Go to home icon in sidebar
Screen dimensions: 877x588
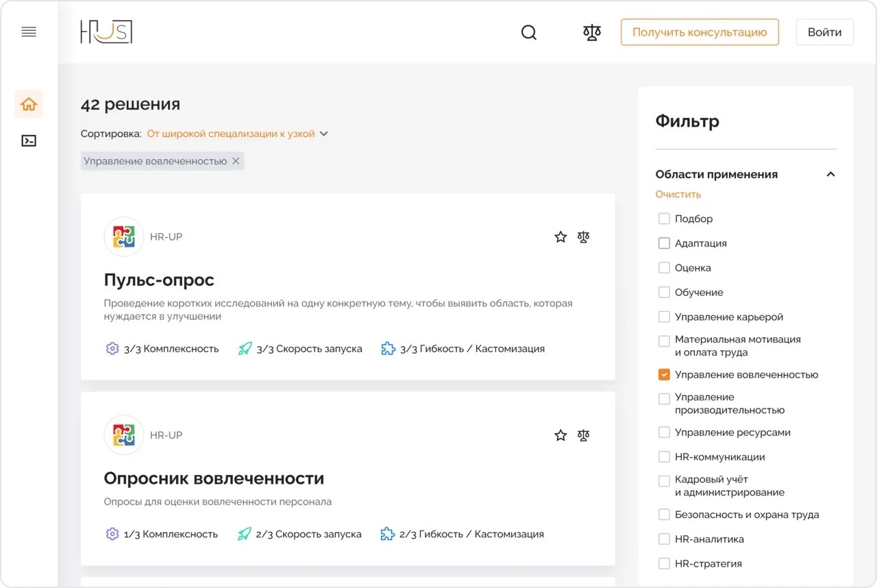tap(29, 104)
